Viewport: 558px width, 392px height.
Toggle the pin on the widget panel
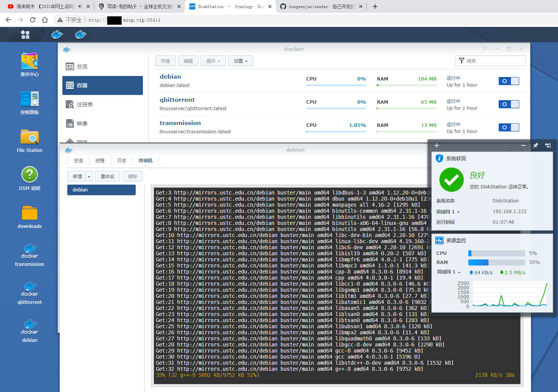536,145
